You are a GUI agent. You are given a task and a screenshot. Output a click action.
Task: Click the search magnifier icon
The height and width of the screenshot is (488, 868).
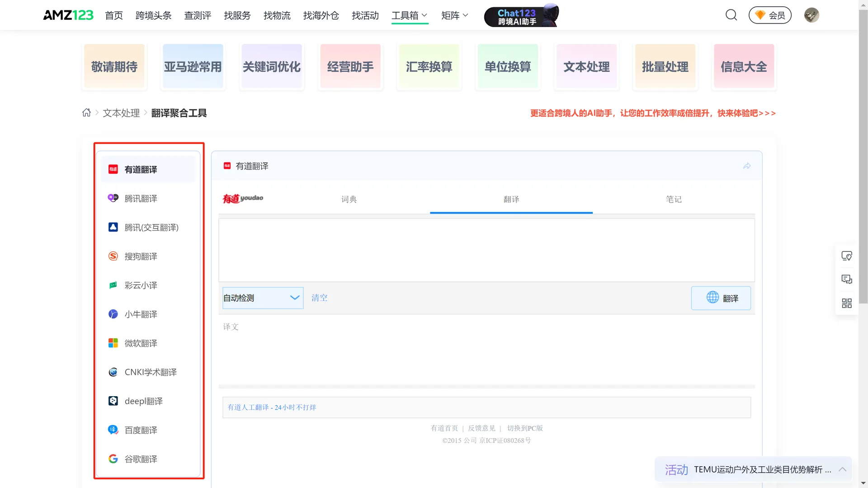click(x=731, y=15)
